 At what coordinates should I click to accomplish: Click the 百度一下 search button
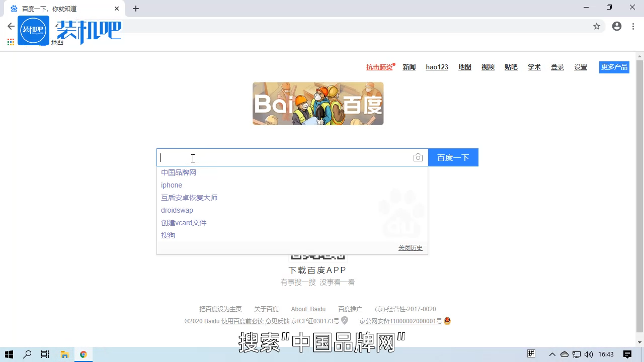point(453,157)
